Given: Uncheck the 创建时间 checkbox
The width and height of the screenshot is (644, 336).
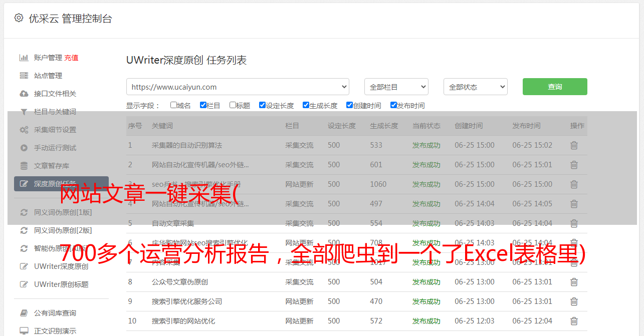Looking at the screenshot, I should pos(349,105).
